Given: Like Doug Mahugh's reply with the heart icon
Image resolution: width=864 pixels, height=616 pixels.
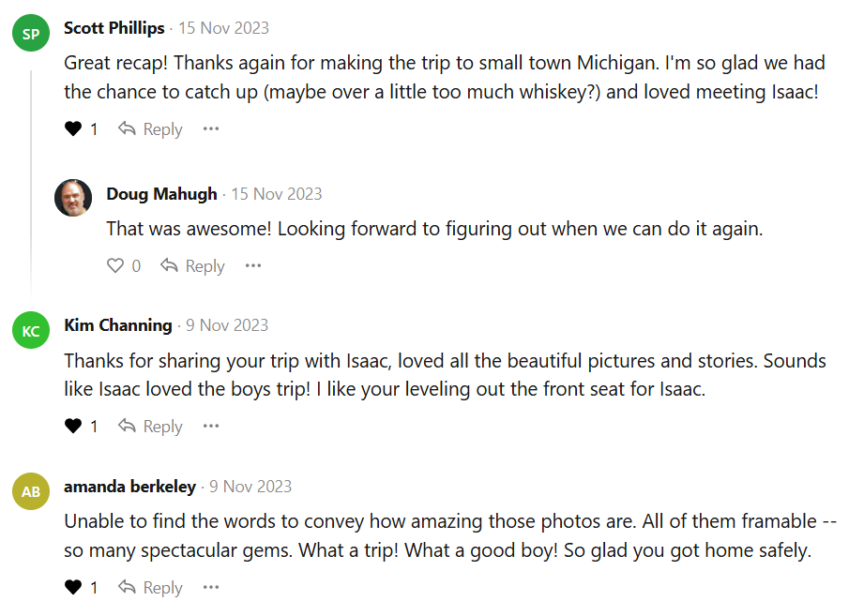Looking at the screenshot, I should (115, 266).
